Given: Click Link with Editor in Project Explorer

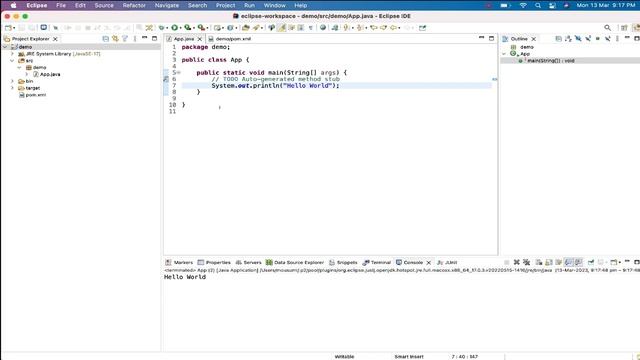Looking at the screenshot, I should 115,39.
